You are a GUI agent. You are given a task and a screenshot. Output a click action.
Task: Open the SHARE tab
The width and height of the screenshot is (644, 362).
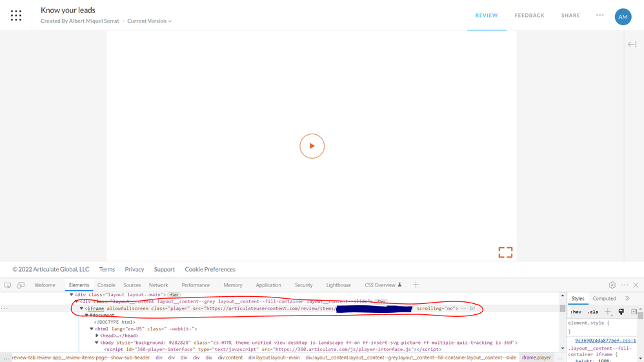[570, 15]
